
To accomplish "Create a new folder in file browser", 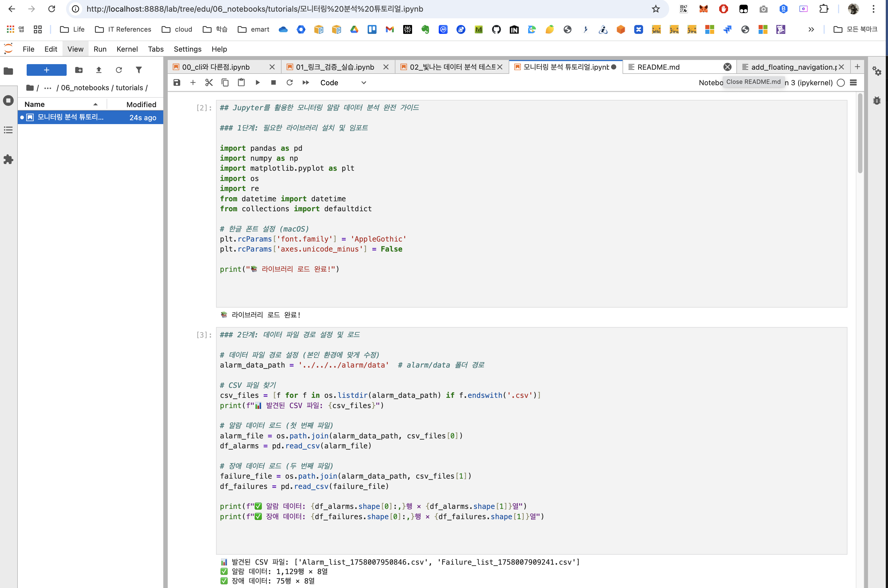I will coord(79,70).
